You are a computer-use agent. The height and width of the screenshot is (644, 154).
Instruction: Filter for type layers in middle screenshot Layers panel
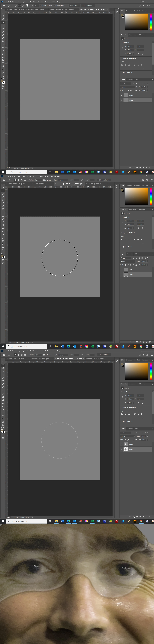[x=139, y=258]
